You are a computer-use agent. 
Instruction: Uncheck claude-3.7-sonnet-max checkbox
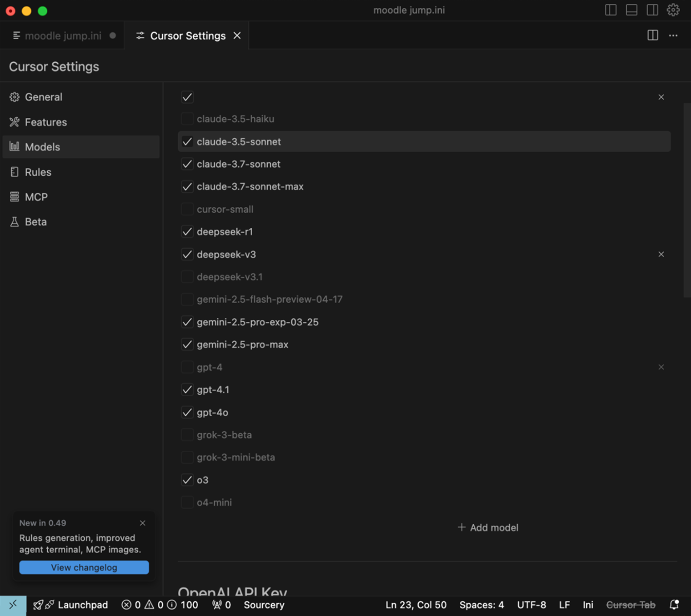point(187,186)
